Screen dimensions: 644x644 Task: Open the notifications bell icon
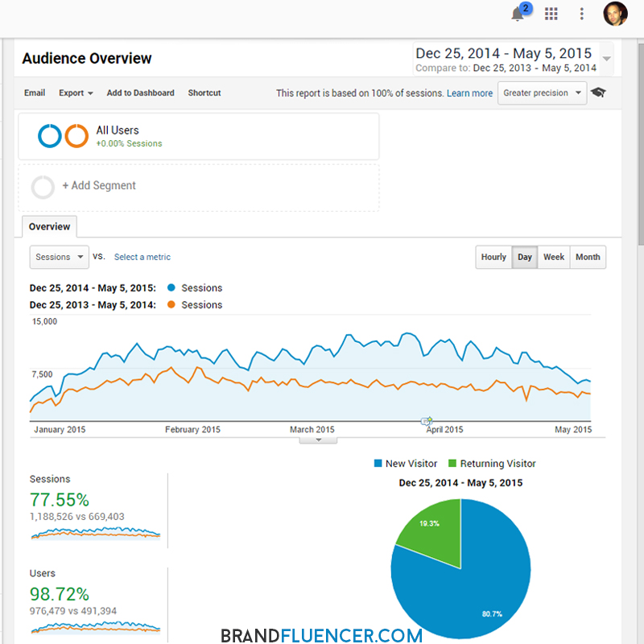point(518,14)
